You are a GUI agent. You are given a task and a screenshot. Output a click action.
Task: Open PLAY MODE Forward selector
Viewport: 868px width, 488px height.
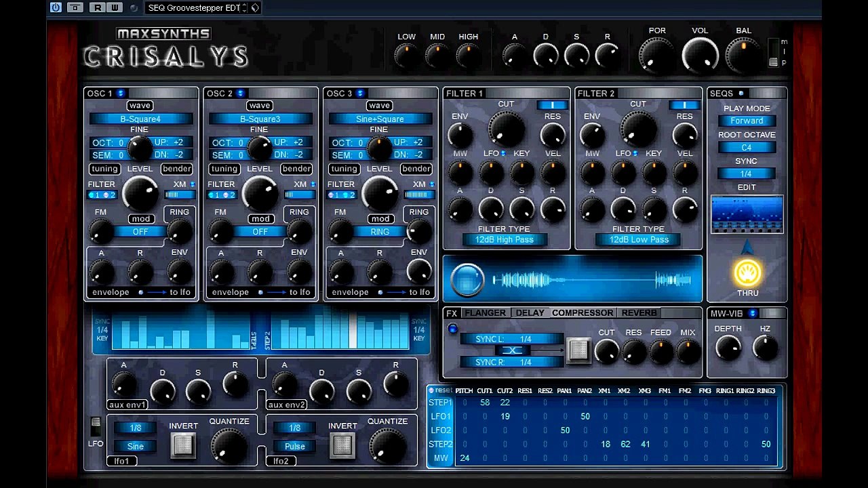click(x=747, y=121)
